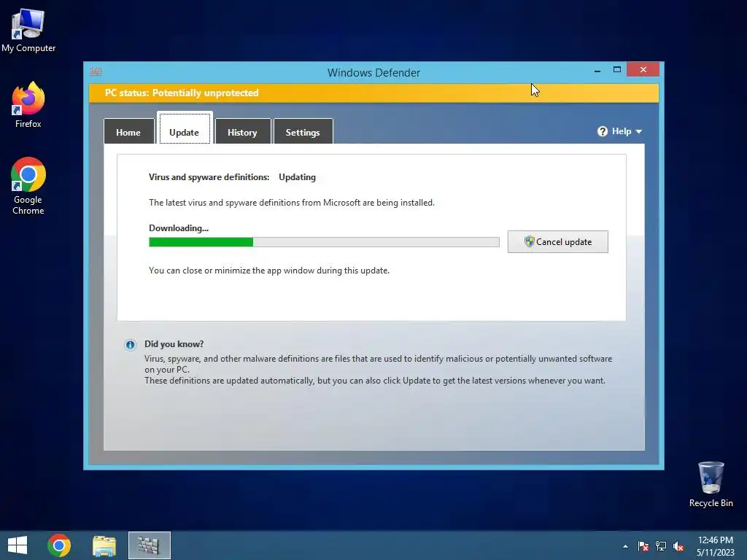Switch to the History tab
The image size is (747, 560).
[242, 131]
